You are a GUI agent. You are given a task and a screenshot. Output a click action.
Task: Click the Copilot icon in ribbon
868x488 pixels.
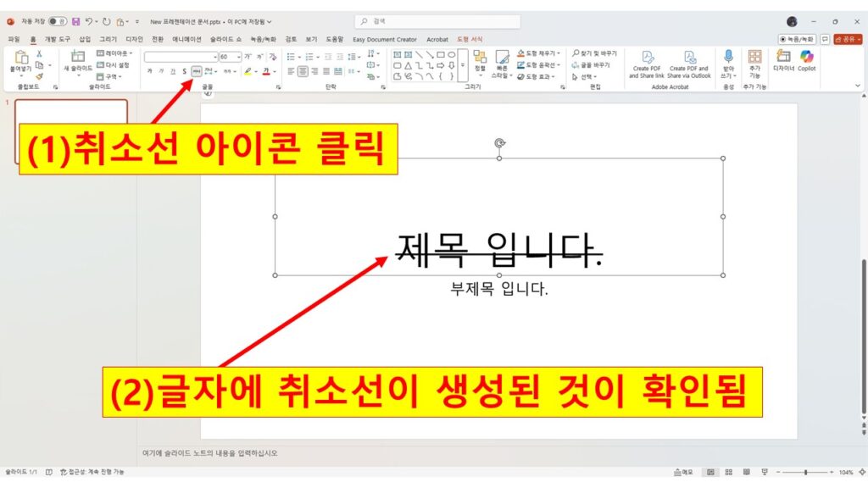pyautogui.click(x=807, y=60)
